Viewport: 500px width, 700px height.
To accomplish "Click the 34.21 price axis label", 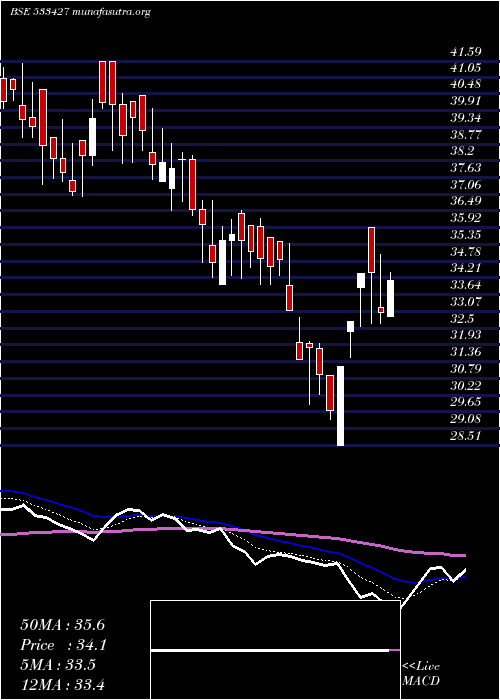I will pos(466,269).
